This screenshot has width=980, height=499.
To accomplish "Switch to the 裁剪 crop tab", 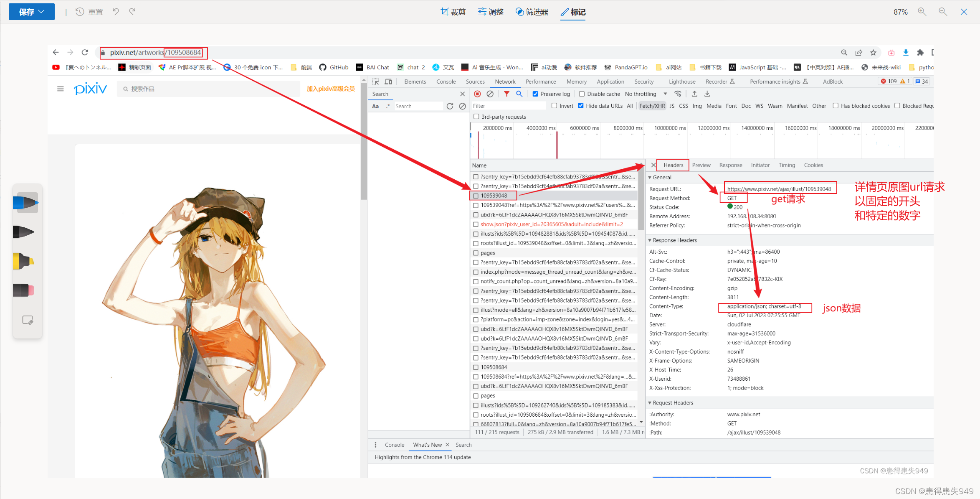I will pyautogui.click(x=453, y=12).
